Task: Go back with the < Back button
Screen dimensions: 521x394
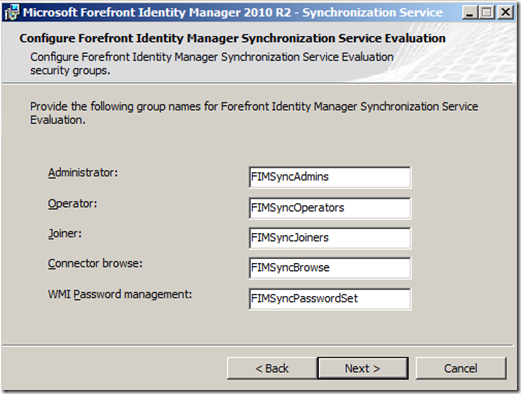Action: tap(272, 368)
